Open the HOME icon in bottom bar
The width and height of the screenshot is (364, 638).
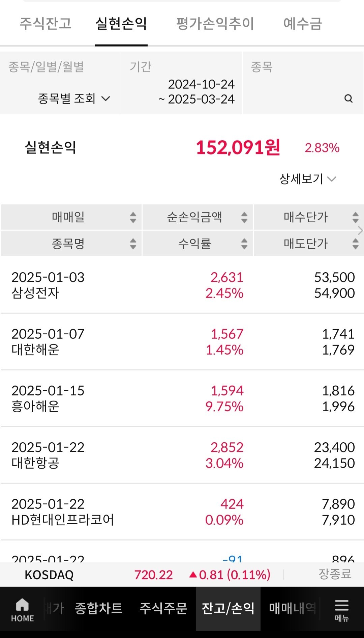22,610
